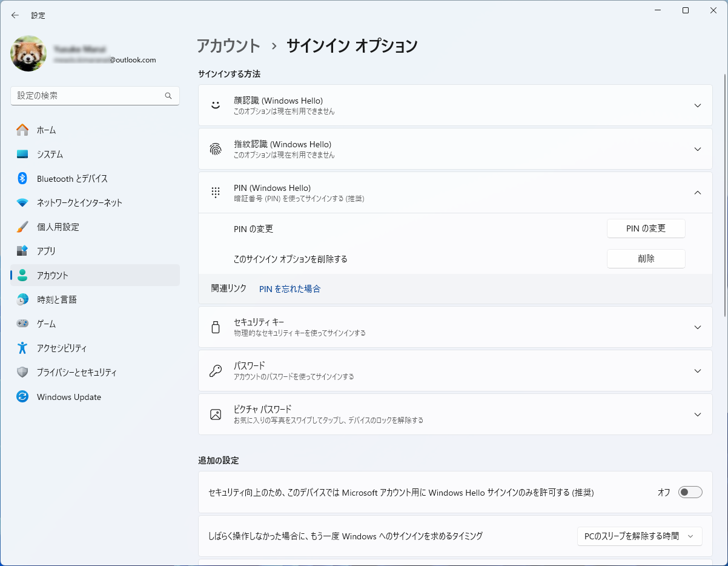Expand the 顔認識 (Windows Hello) section
Viewport: 728px width, 566px height.
pos(697,105)
